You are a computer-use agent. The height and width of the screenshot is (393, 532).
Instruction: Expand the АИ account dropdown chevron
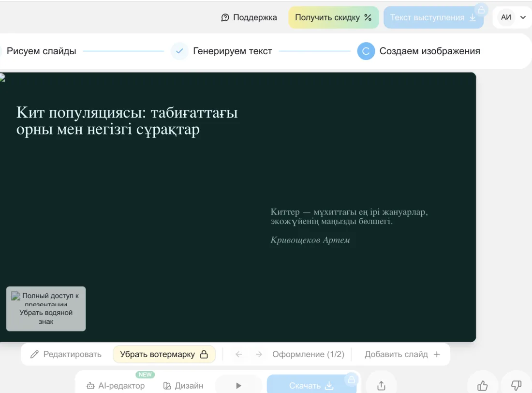tap(523, 17)
